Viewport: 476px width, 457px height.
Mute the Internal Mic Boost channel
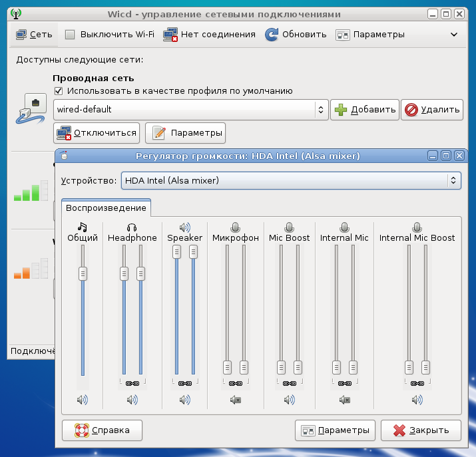417,400
